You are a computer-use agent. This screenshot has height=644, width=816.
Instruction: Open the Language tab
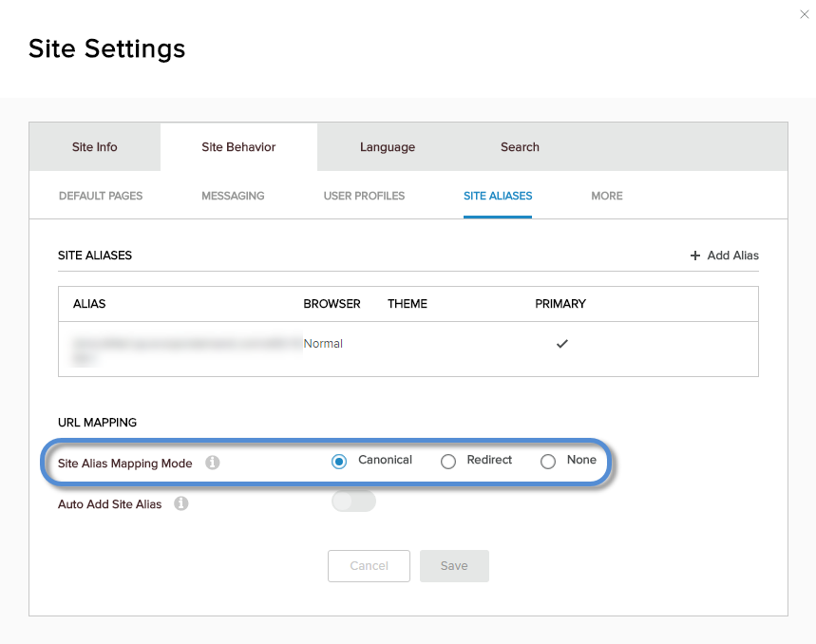tap(387, 146)
